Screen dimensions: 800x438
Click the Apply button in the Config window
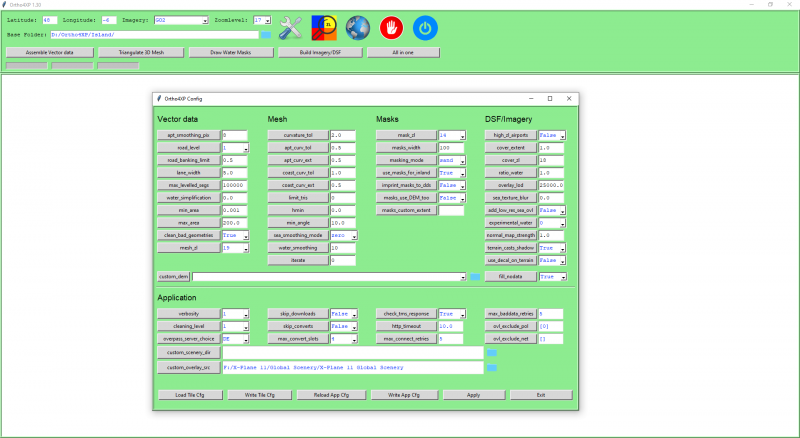(473, 395)
